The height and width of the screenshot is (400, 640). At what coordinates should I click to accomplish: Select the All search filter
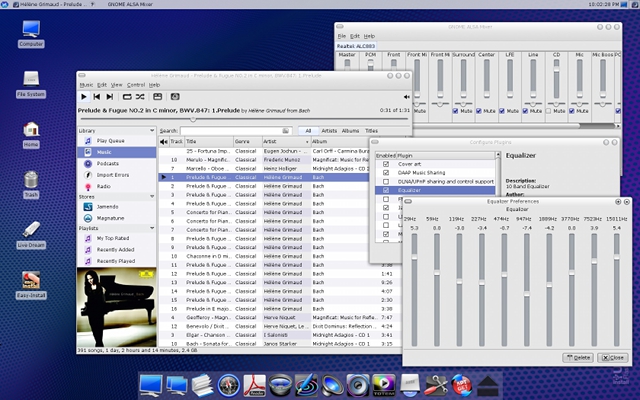[x=308, y=131]
